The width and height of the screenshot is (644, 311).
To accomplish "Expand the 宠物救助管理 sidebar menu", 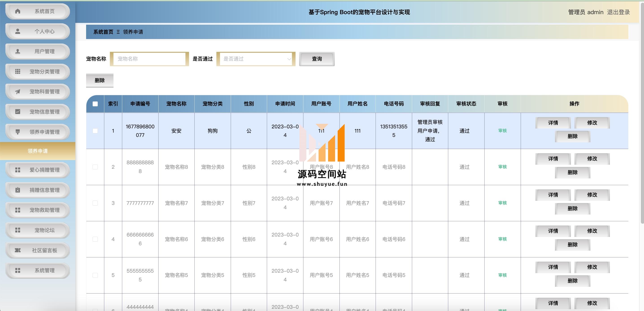I will click(37, 210).
